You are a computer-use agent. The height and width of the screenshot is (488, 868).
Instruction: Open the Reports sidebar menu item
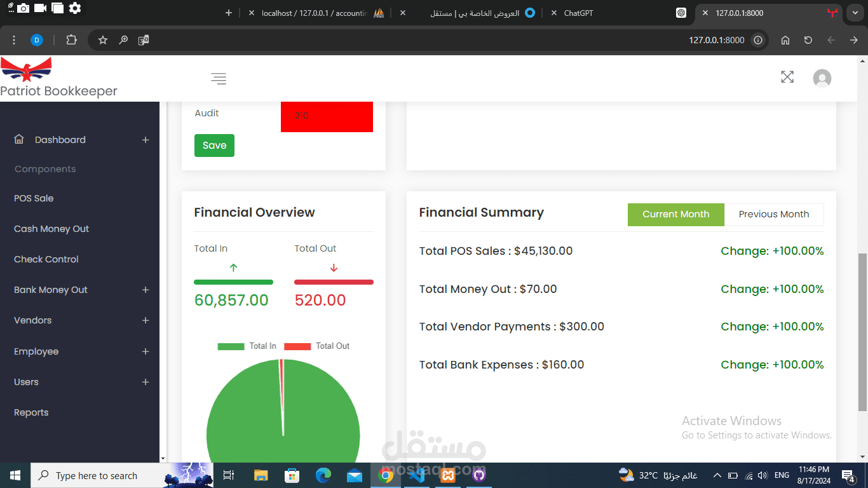pos(31,412)
